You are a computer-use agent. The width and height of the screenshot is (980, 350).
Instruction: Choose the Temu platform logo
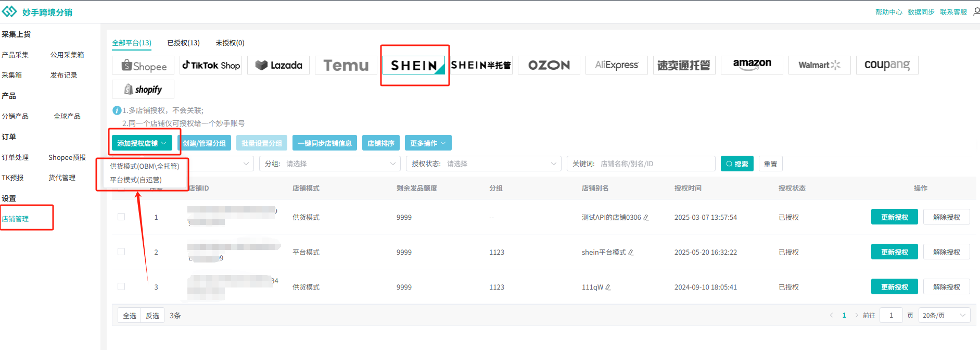tap(346, 65)
